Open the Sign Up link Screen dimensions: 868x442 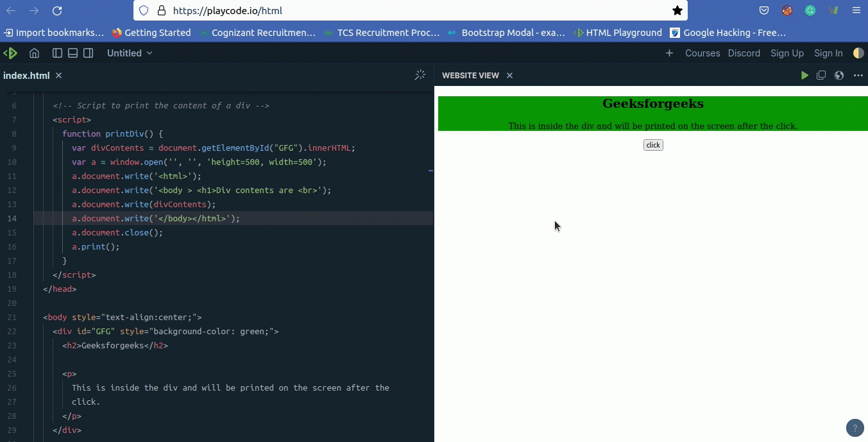coord(787,53)
